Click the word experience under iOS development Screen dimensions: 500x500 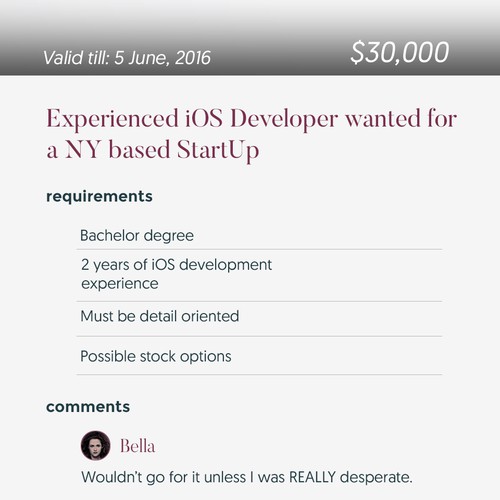[120, 284]
